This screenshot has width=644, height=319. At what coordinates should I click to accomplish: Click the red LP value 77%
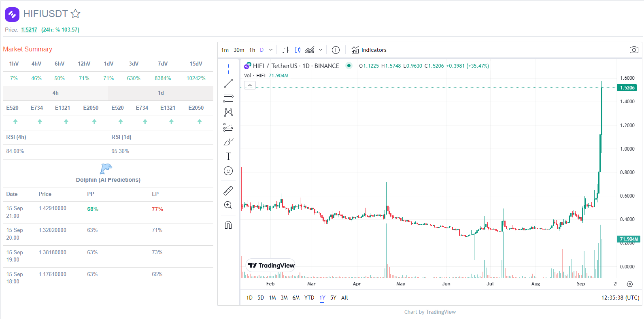tap(157, 209)
